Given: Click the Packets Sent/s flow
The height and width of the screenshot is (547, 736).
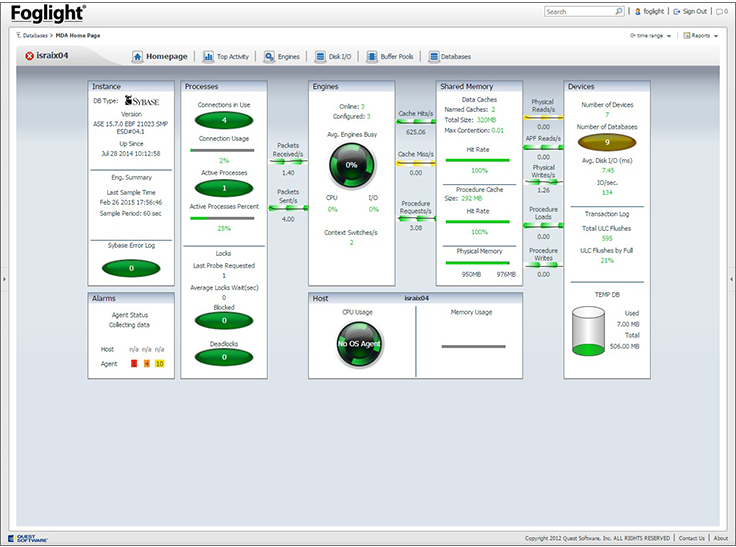Looking at the screenshot, I should 288,208.
